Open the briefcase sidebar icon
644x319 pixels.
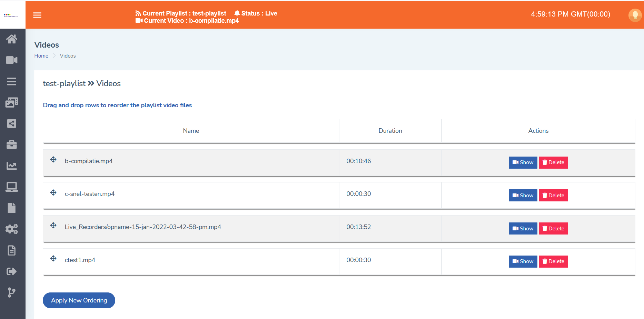click(x=12, y=145)
